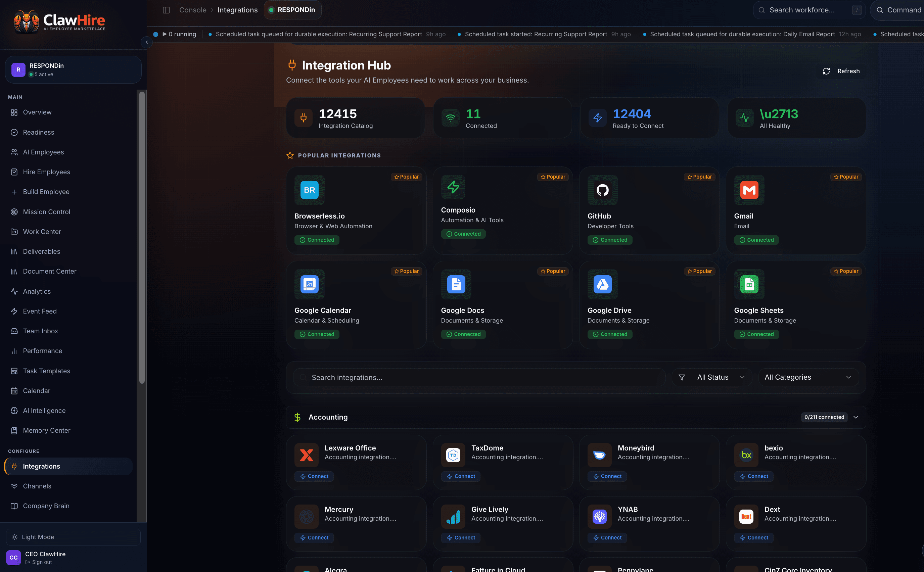Click the Connected wifi stat icon
Screen dimensions: 924x572
pos(450,117)
